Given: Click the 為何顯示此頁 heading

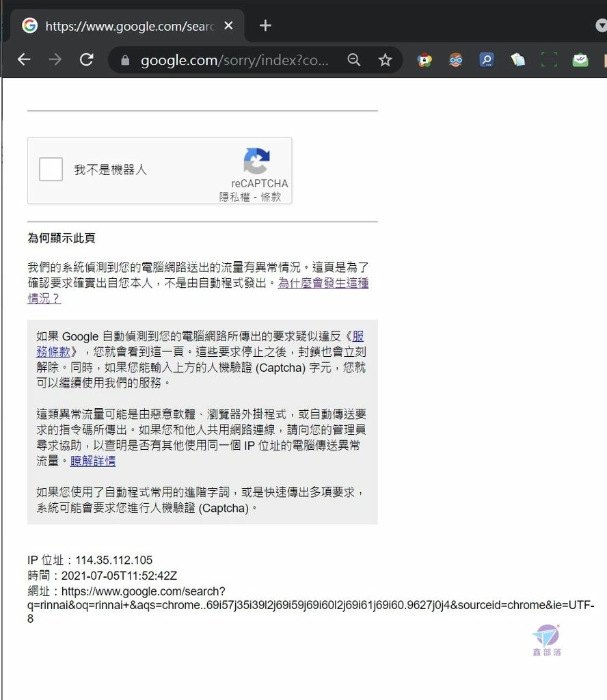Looking at the screenshot, I should coord(61,238).
